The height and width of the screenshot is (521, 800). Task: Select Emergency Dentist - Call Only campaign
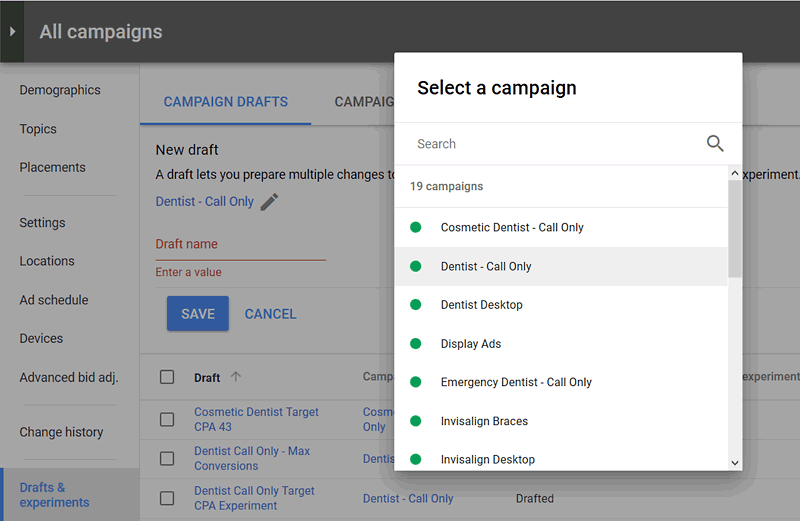[516, 382]
